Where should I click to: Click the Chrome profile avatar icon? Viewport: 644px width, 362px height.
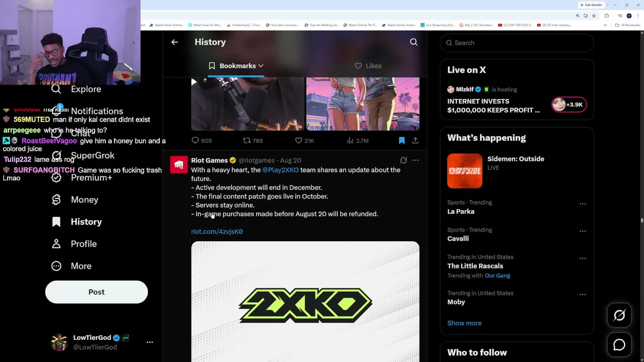click(x=629, y=16)
